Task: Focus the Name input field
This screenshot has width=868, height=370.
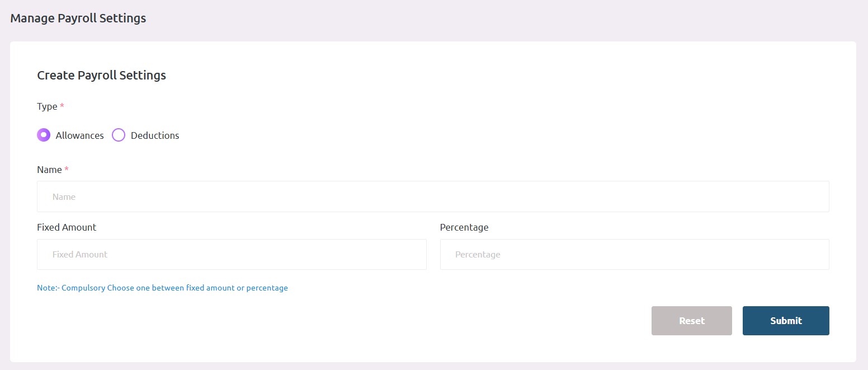Action: 433,196
